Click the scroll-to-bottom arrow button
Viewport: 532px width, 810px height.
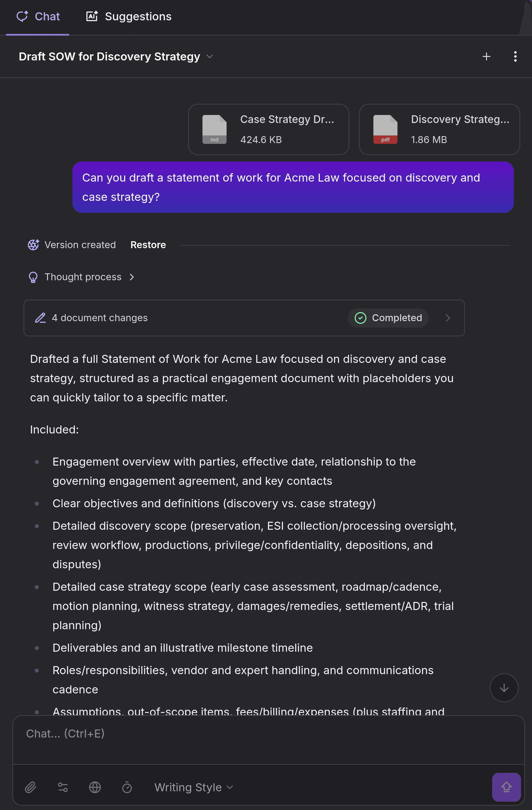pos(504,688)
